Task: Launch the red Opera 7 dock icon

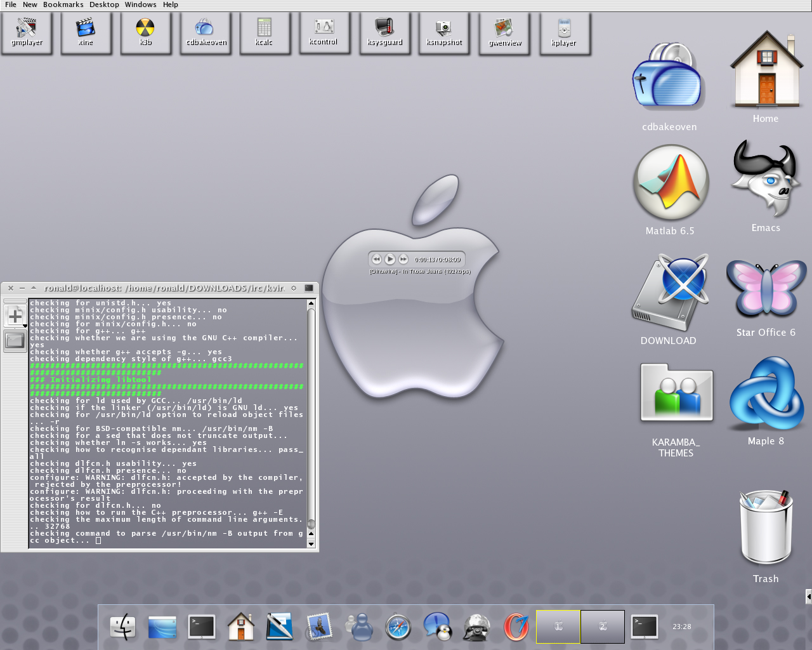Action: point(516,627)
